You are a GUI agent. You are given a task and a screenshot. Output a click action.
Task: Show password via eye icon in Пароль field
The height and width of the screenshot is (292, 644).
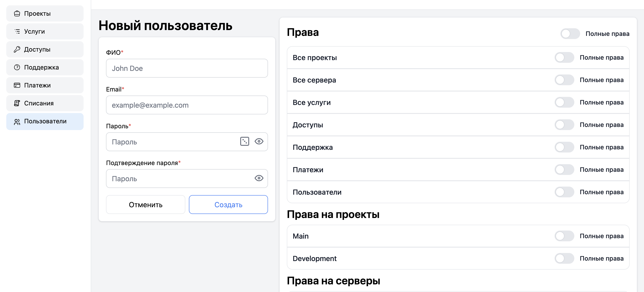(259, 141)
